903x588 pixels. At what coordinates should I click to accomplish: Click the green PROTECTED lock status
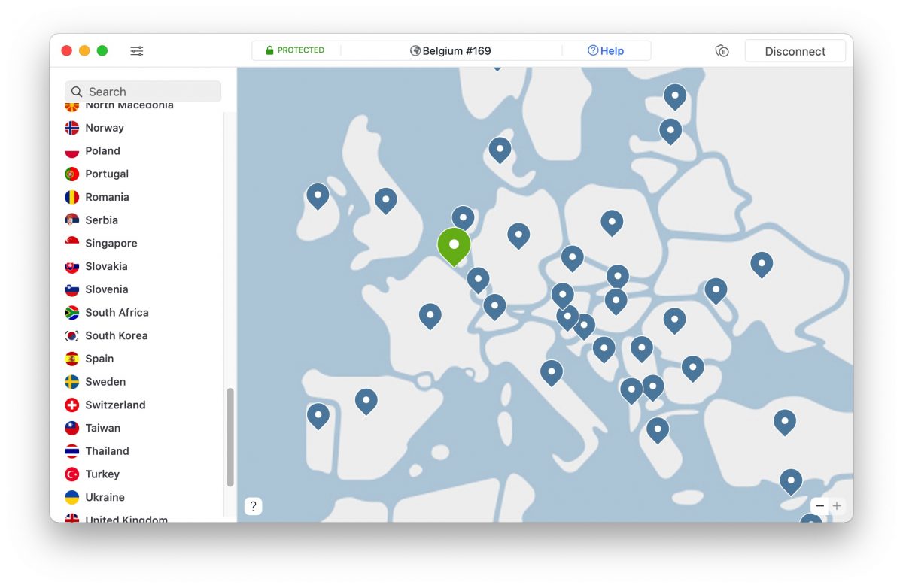click(x=294, y=50)
